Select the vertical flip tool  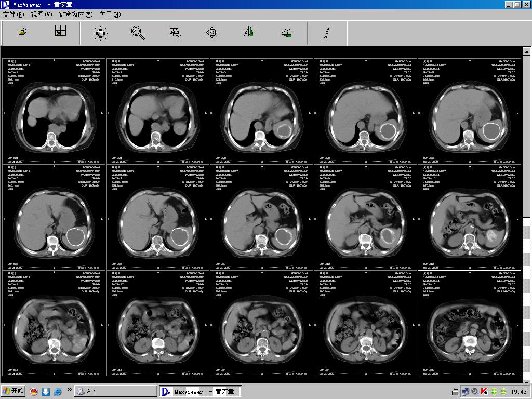(287, 33)
